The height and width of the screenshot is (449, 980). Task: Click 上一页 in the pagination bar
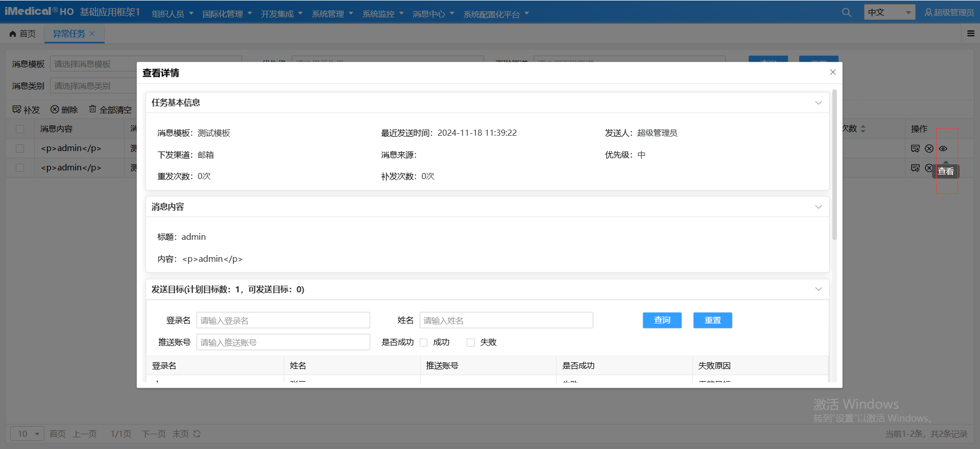click(85, 434)
